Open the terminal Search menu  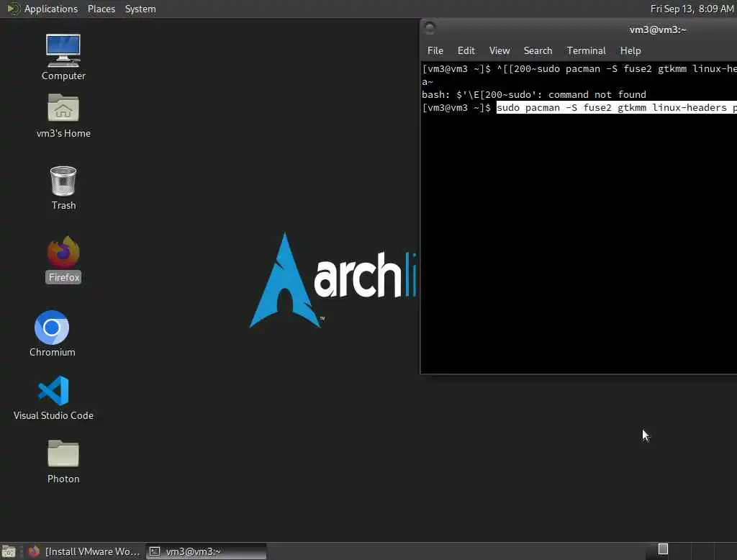[538, 50]
